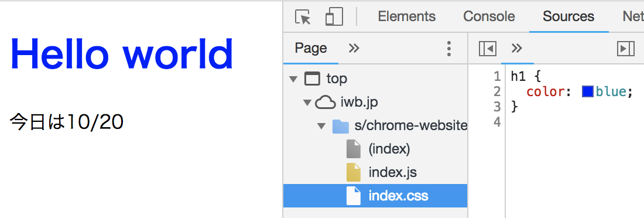
Task: Hide the navigator pane icon
Action: click(x=488, y=49)
